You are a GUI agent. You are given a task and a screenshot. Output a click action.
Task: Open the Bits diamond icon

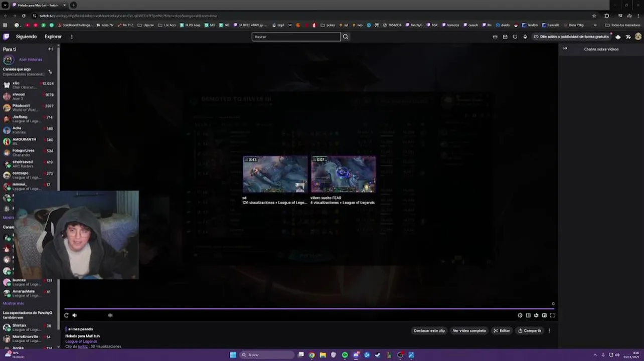[525, 37]
